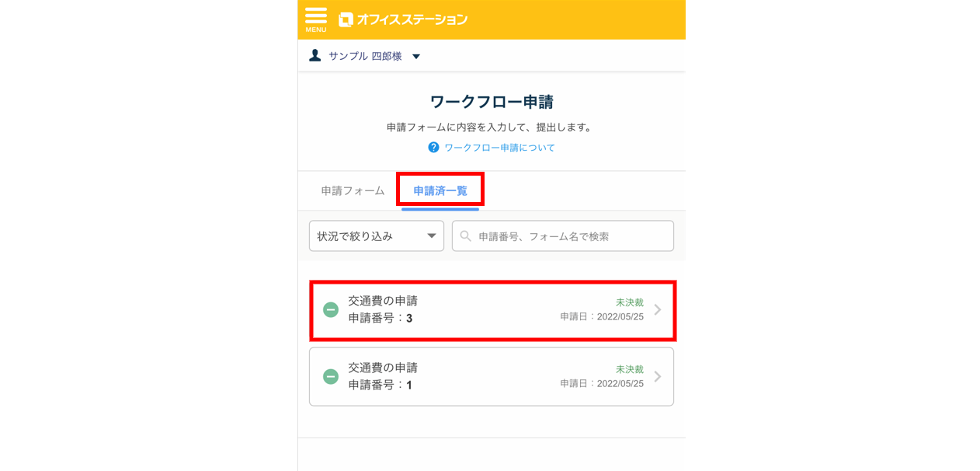This screenshot has height=471, width=980.
Task: Click 交通費の申請 title in 申請番号 3 row
Action: pyautogui.click(x=383, y=301)
